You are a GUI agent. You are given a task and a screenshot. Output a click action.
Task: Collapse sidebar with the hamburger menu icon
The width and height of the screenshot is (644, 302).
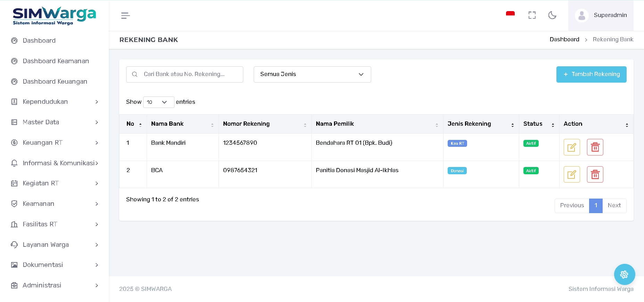(125, 16)
